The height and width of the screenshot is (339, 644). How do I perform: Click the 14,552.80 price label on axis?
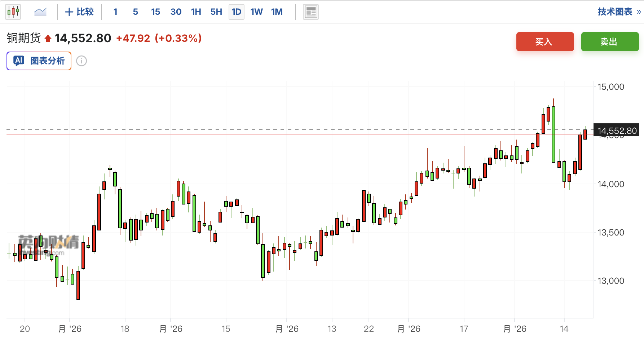(616, 131)
